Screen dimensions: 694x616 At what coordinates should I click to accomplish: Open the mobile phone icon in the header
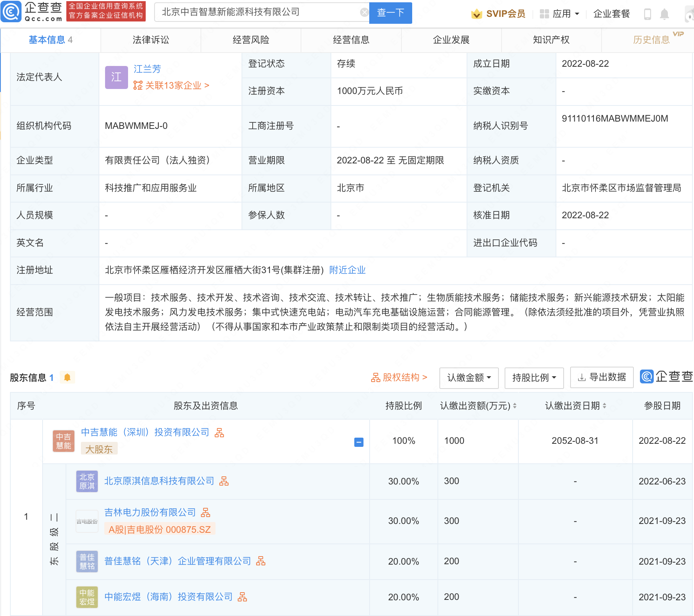[648, 14]
